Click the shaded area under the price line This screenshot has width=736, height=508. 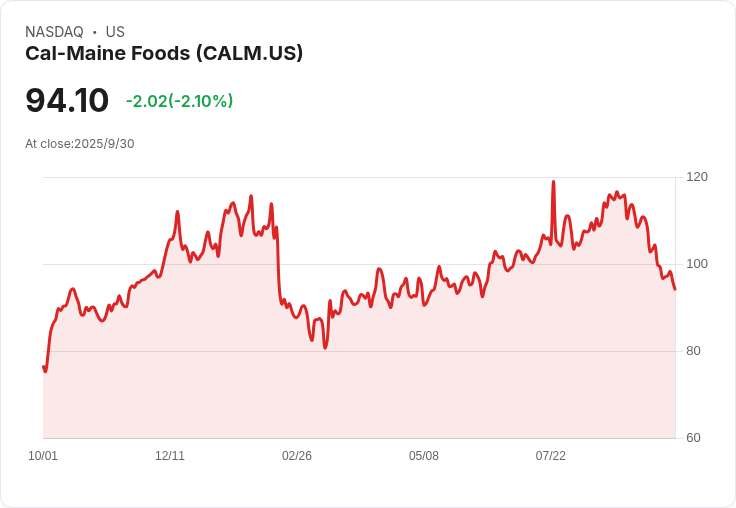(x=359, y=376)
